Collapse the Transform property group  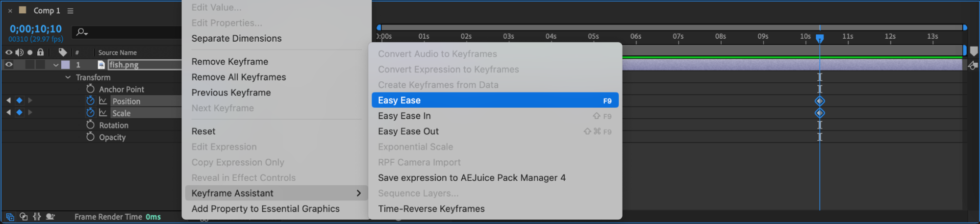(68, 77)
